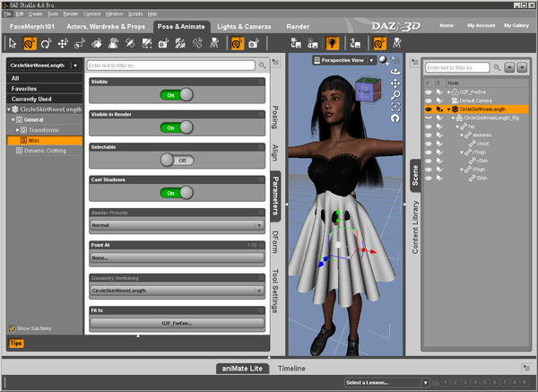This screenshot has height=392, width=538.
Task: Open the Parameters pane options menu icon
Action: (x=275, y=62)
